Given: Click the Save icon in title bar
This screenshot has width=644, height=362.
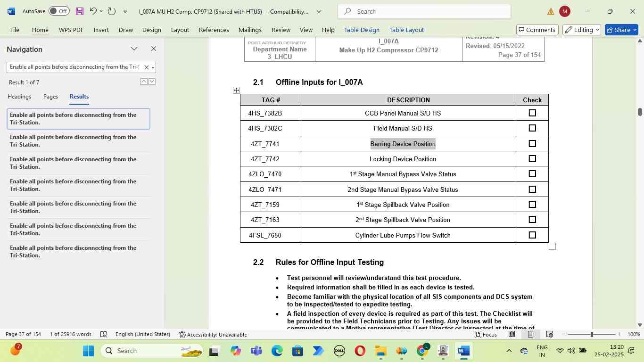Looking at the screenshot, I should coord(80,11).
